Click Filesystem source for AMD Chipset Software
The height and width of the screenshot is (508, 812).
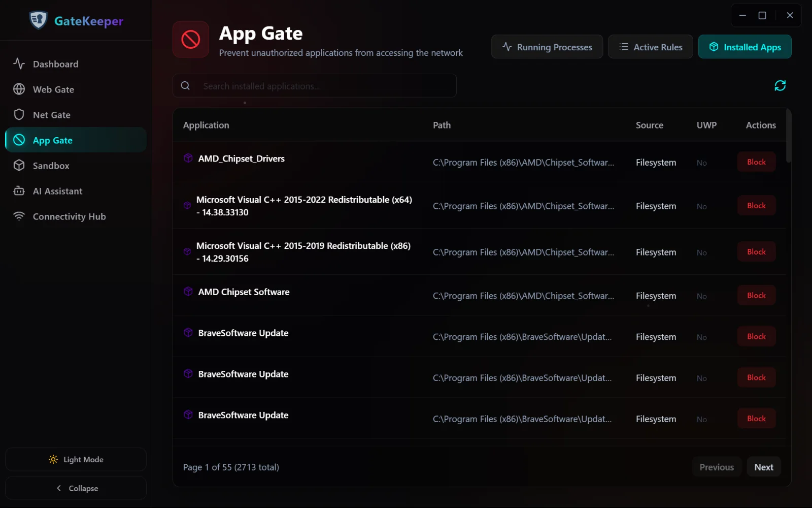pos(656,296)
